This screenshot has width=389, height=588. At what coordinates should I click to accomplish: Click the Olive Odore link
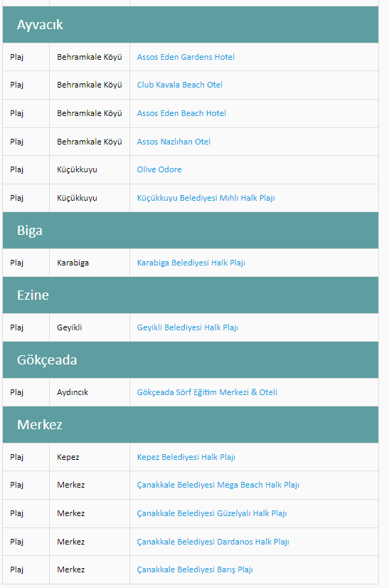point(159,169)
